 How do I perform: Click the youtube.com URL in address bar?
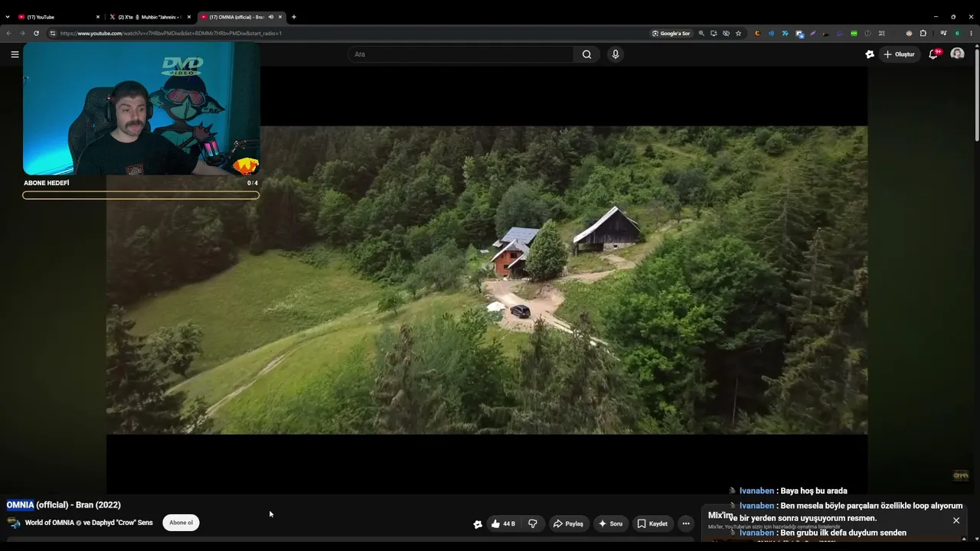pyautogui.click(x=171, y=34)
